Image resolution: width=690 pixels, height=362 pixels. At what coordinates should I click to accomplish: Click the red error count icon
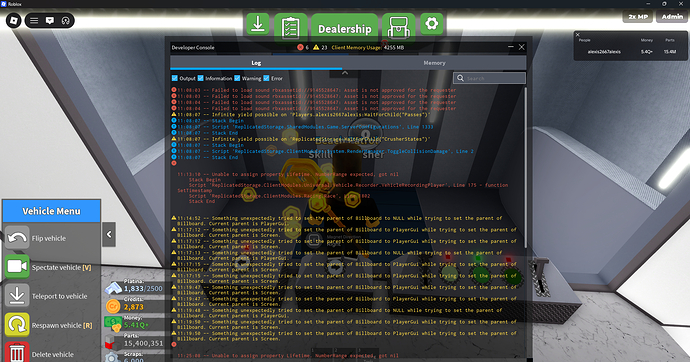click(x=300, y=48)
